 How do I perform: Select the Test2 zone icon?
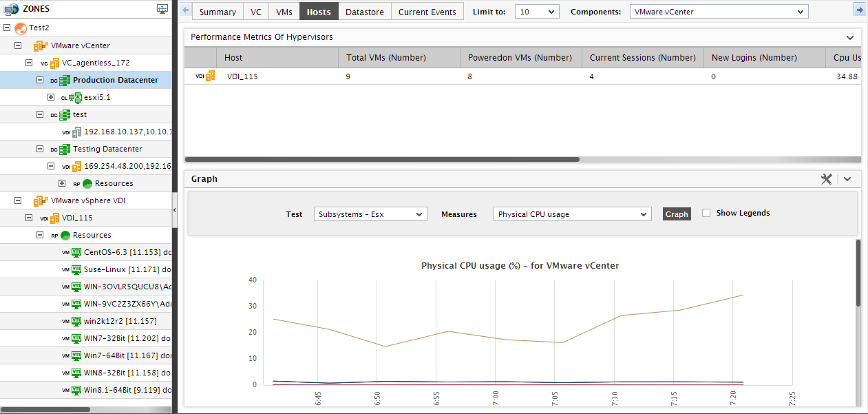tap(21, 28)
